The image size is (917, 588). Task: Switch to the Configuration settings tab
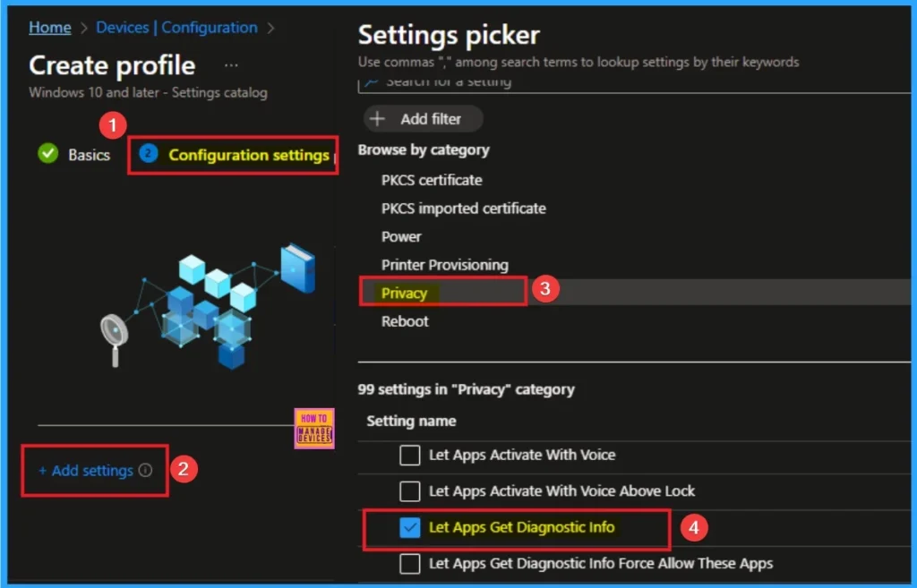coord(248,155)
